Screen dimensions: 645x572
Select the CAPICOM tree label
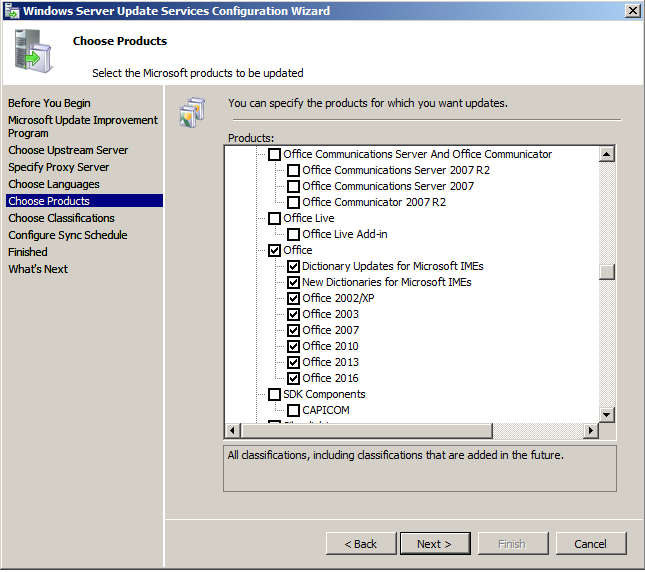(x=326, y=411)
